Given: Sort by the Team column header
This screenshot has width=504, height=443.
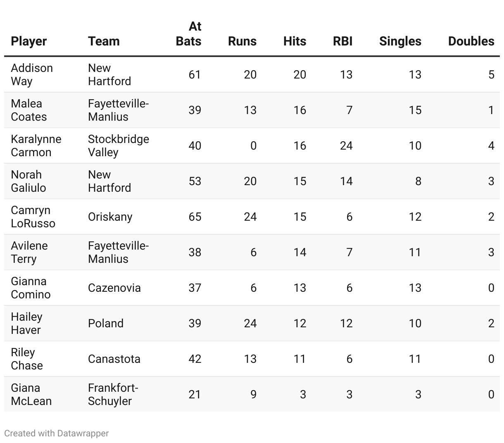Looking at the screenshot, I should click(104, 41).
